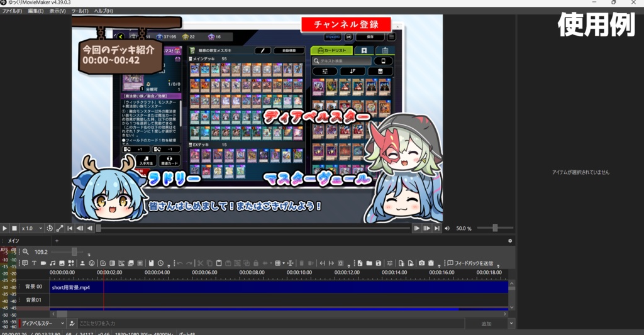Click the 追加 add button

click(486, 324)
